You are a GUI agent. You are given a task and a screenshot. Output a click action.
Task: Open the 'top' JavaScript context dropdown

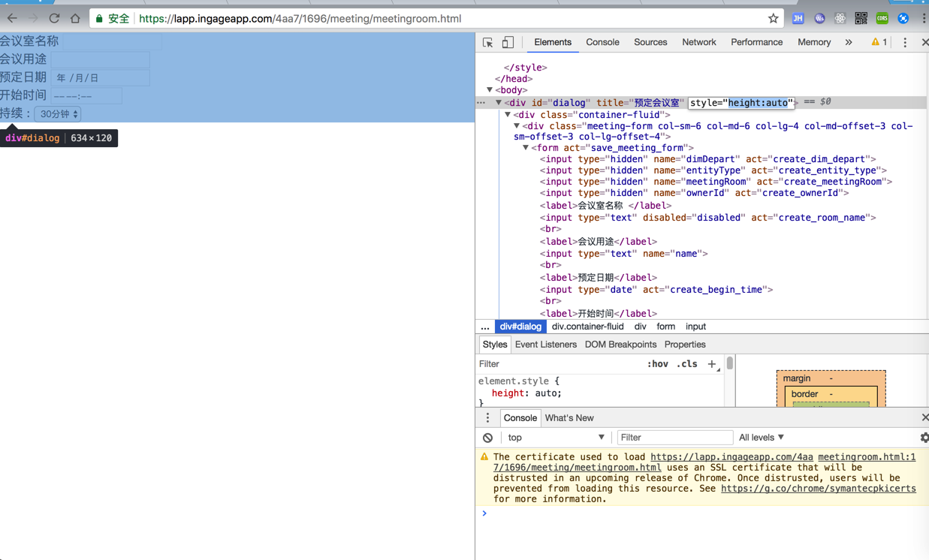click(555, 438)
